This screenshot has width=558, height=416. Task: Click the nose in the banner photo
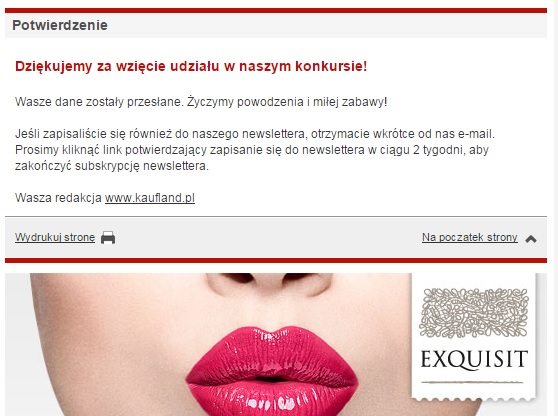269,284
